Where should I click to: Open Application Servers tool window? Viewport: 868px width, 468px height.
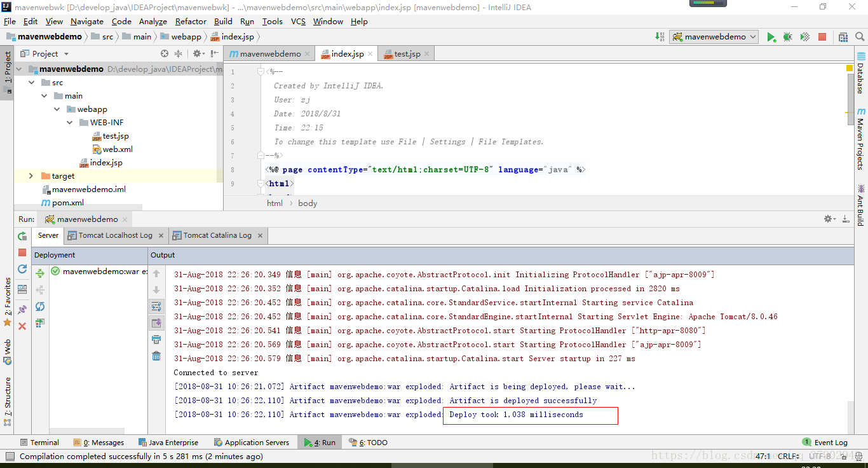pyautogui.click(x=252, y=442)
